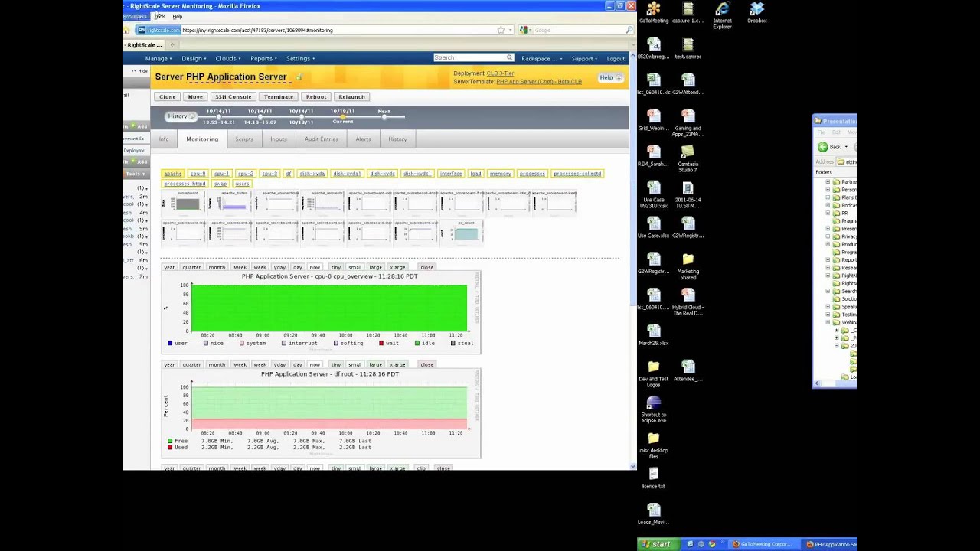Open the Rackspace account dropdown
Screen dimensions: 980x551
[x=542, y=59]
